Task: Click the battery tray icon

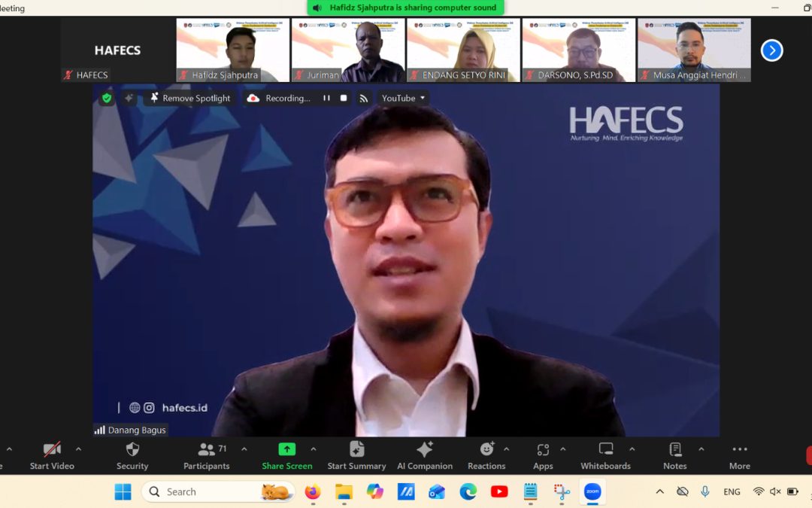Action: tap(793, 491)
